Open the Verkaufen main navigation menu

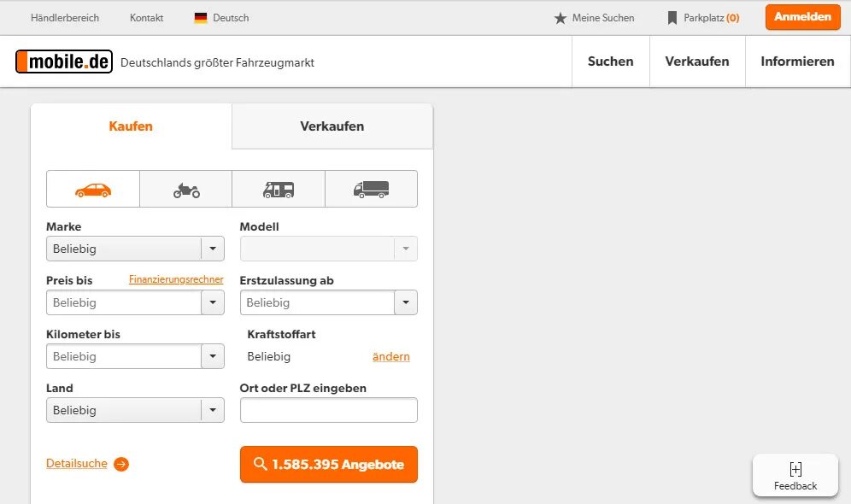[x=697, y=62]
